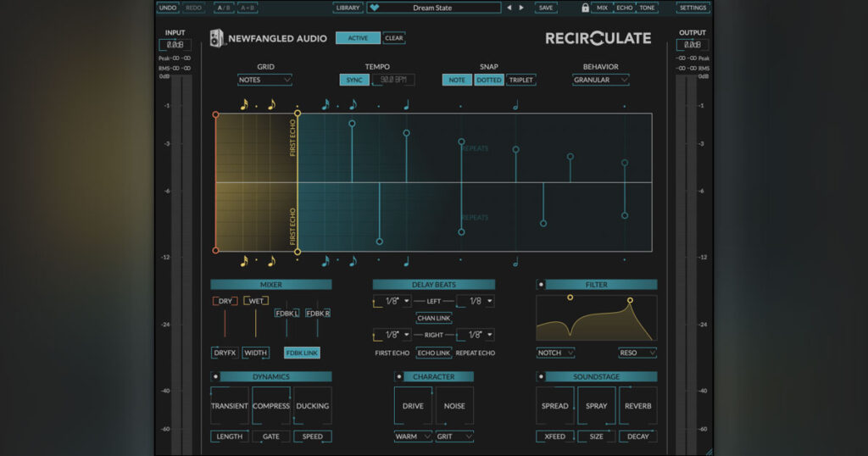This screenshot has width=868, height=456.
Task: Click the Ducking dynamics pad
Action: tap(313, 406)
